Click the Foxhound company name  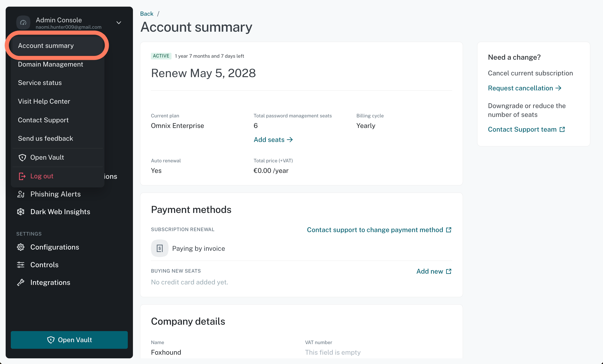[x=166, y=352]
